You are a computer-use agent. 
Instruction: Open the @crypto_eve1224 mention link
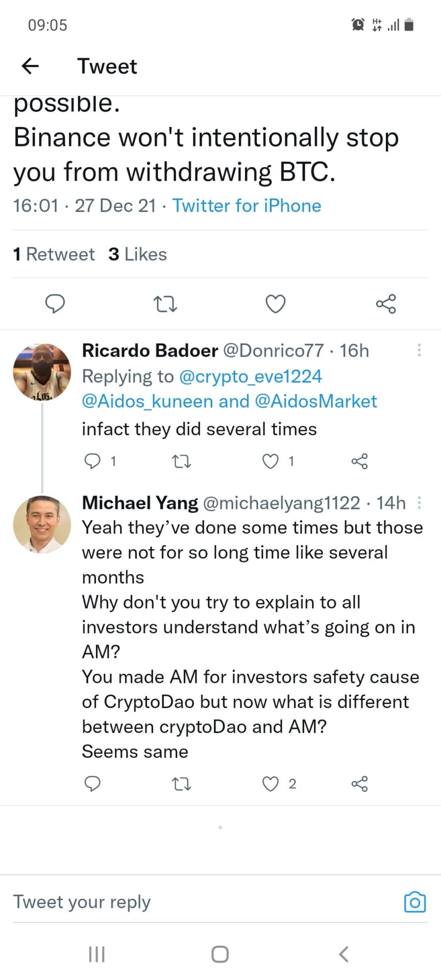[x=251, y=376]
